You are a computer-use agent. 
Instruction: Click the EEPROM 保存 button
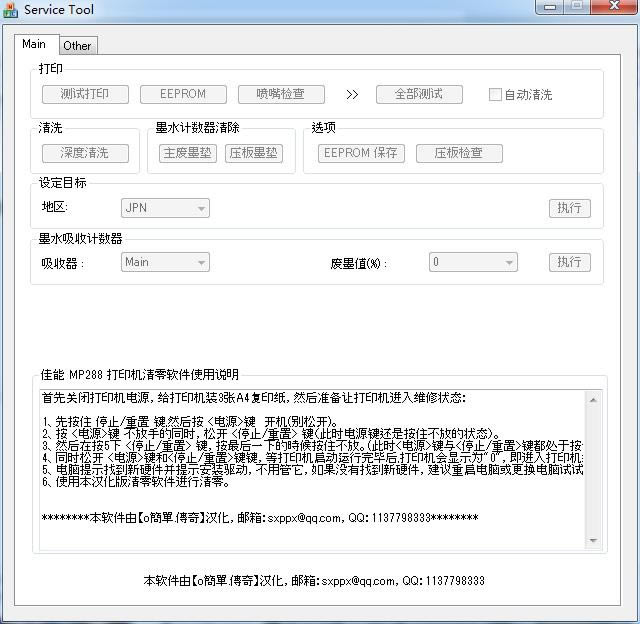pos(361,153)
